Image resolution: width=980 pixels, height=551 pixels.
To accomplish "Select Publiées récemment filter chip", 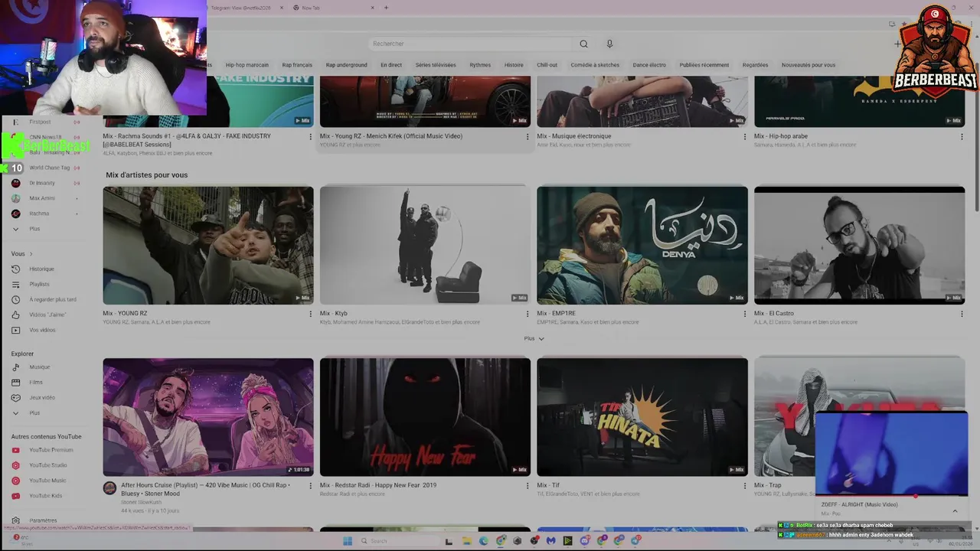I will tap(704, 65).
